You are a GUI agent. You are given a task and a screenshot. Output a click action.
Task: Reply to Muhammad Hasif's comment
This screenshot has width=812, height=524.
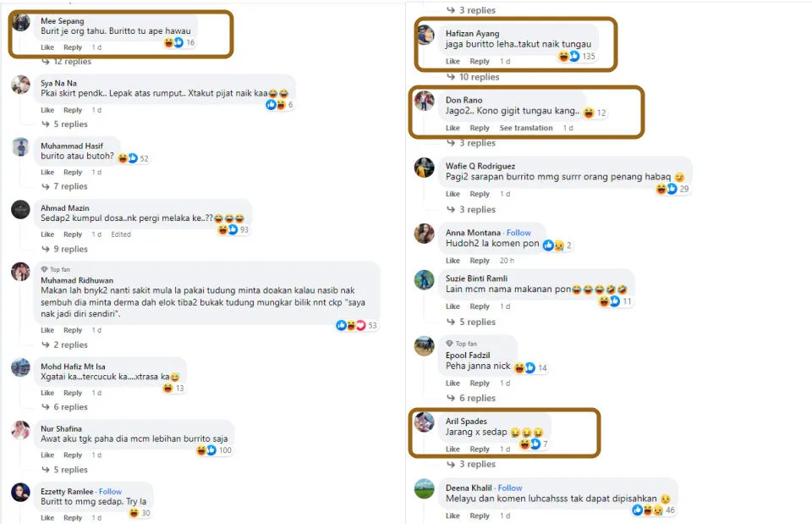tap(73, 173)
